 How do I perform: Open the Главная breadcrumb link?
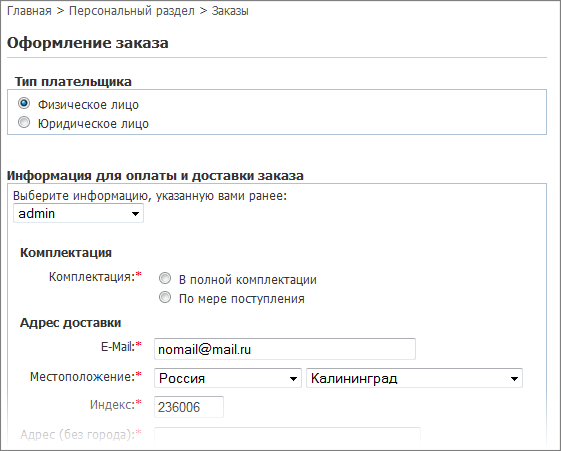29,11
